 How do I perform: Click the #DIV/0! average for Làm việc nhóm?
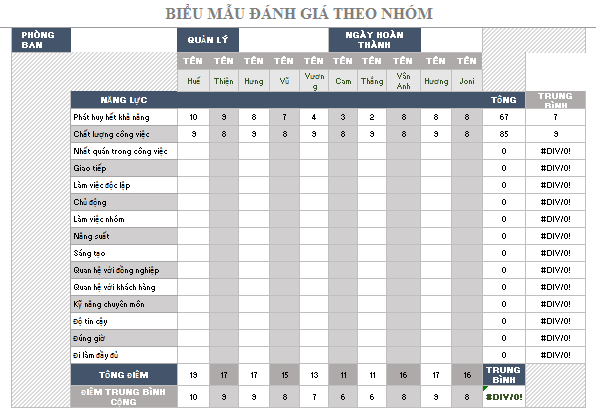(555, 219)
